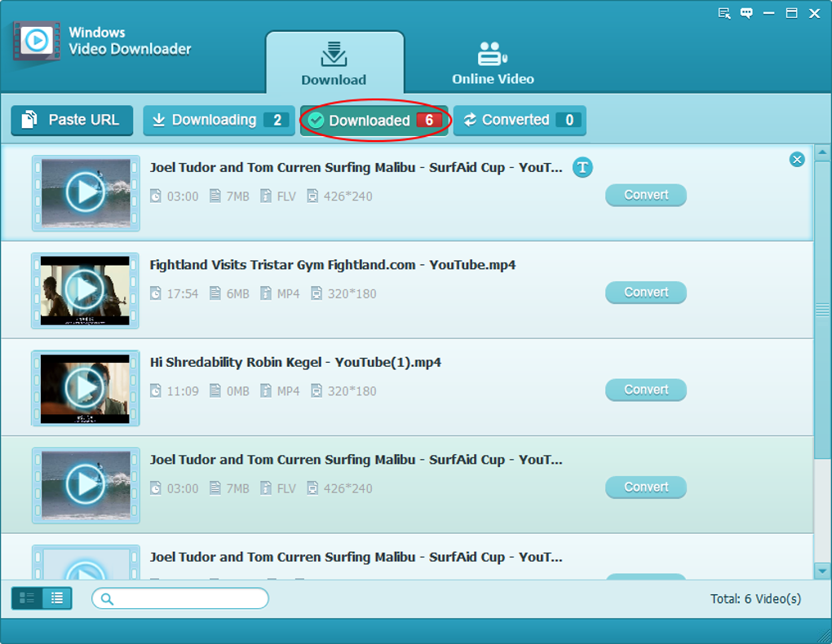Click the register key icon in title bar

click(724, 13)
